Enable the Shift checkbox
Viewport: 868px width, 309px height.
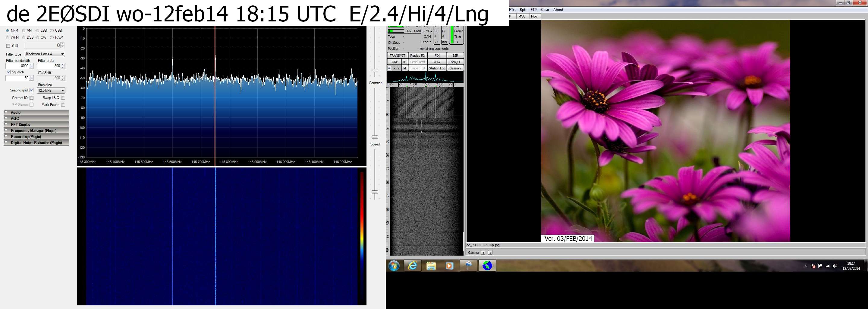click(8, 46)
